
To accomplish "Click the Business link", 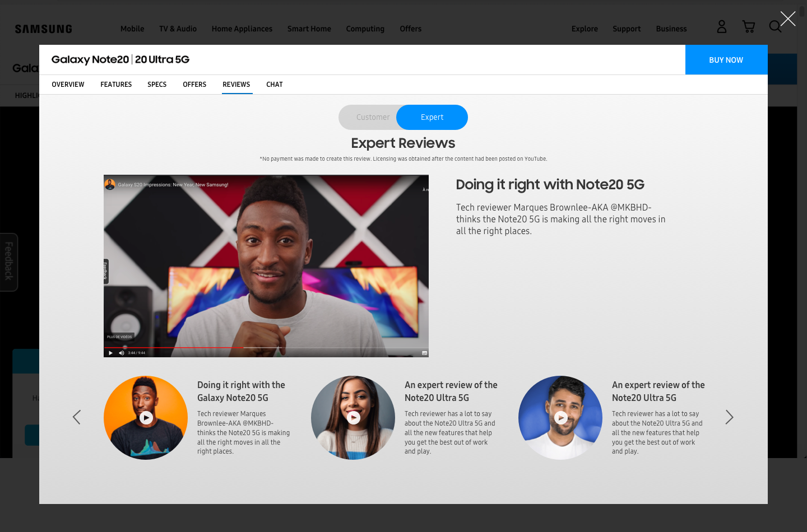I will click(x=671, y=29).
